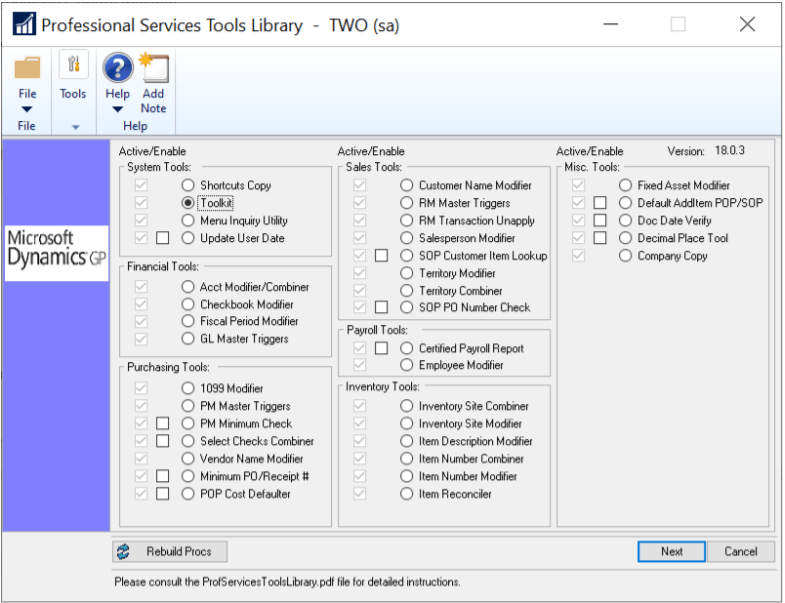Image resolution: width=785 pixels, height=603 pixels.
Task: Enable the Update User Date checkbox
Action: click(x=162, y=238)
